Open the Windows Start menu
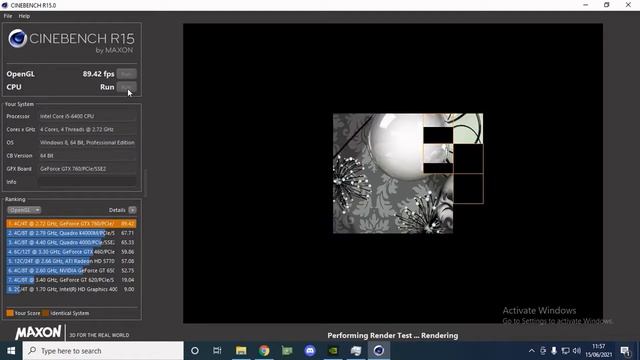 (11, 351)
